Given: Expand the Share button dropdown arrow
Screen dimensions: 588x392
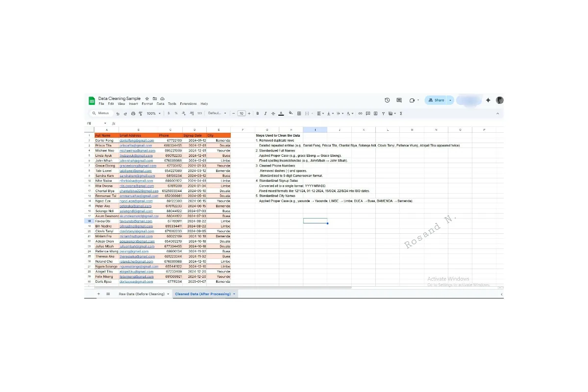Looking at the screenshot, I should click(450, 100).
